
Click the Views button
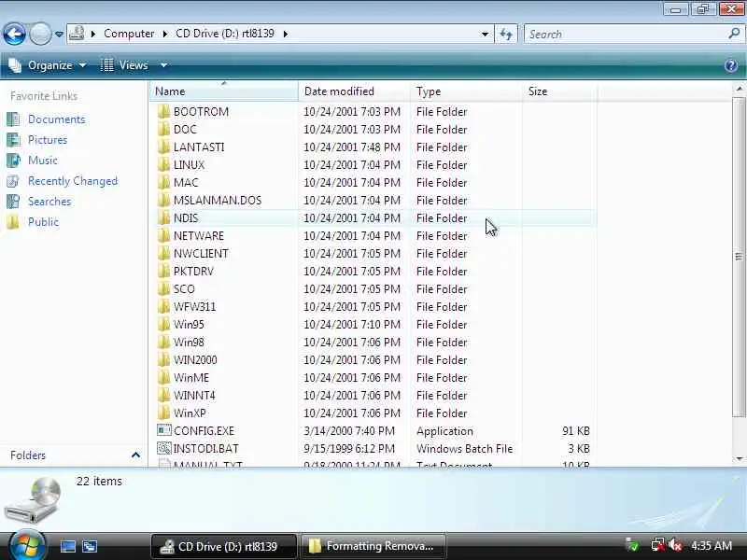coord(125,65)
